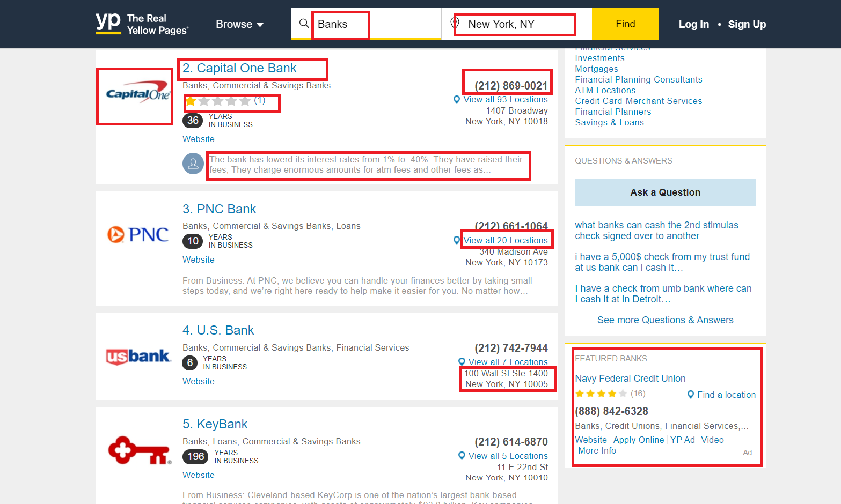
Task: Click Apply Online link
Action: click(639, 440)
